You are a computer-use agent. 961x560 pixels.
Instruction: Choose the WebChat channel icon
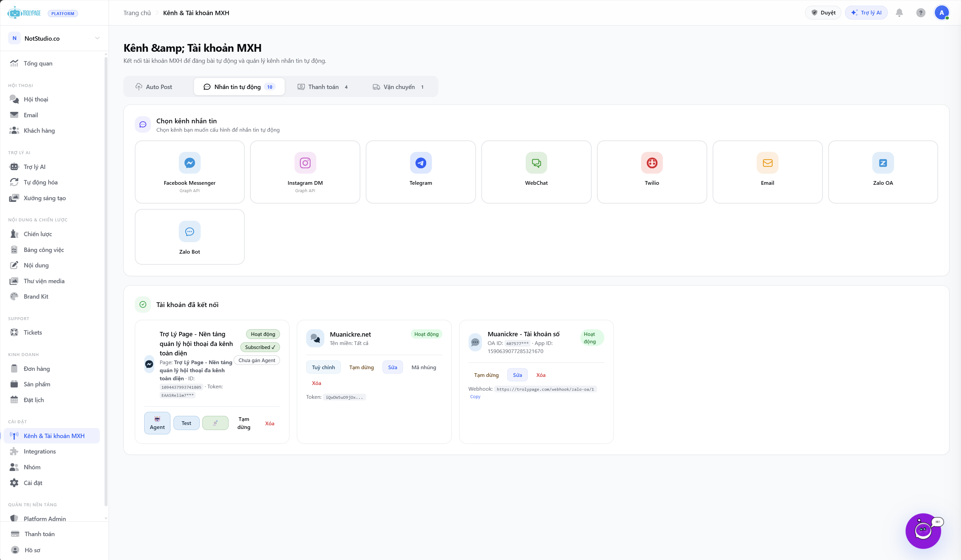point(536,163)
